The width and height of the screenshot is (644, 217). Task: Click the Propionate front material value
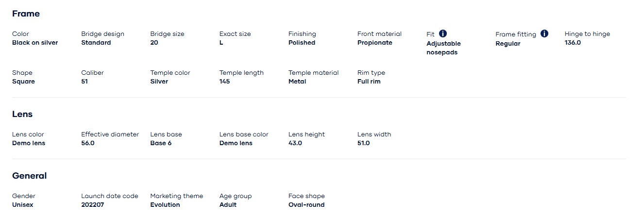pyautogui.click(x=374, y=43)
